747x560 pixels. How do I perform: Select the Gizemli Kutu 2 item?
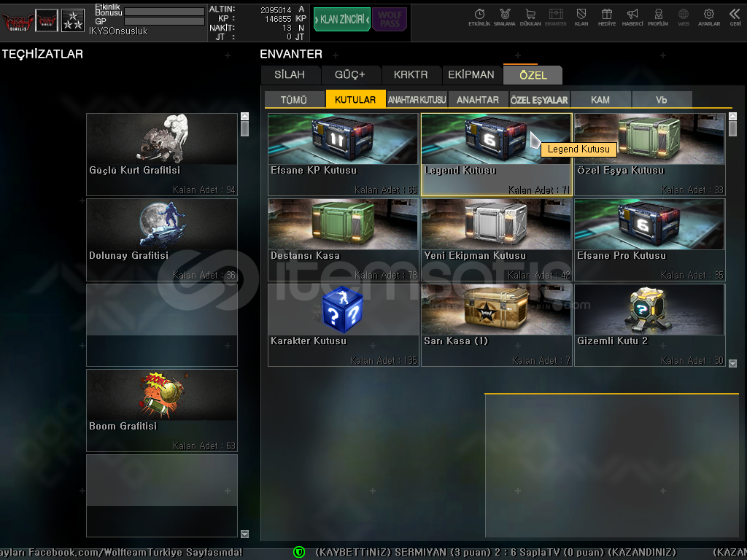[650, 325]
